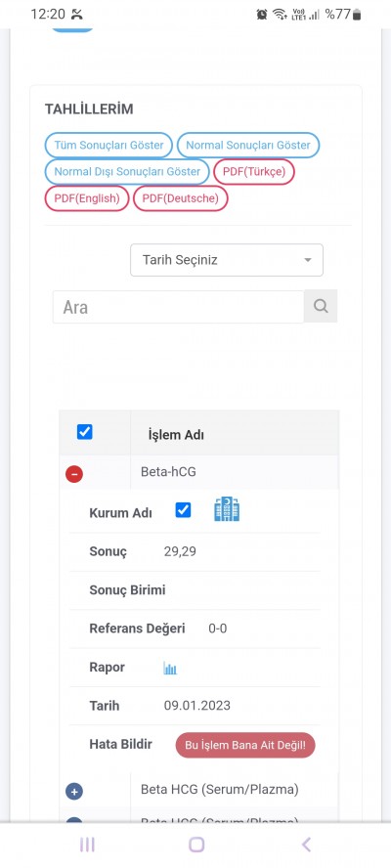Download PDF(Türkçe) report
Screen dimensions: 391x868
tap(254, 172)
